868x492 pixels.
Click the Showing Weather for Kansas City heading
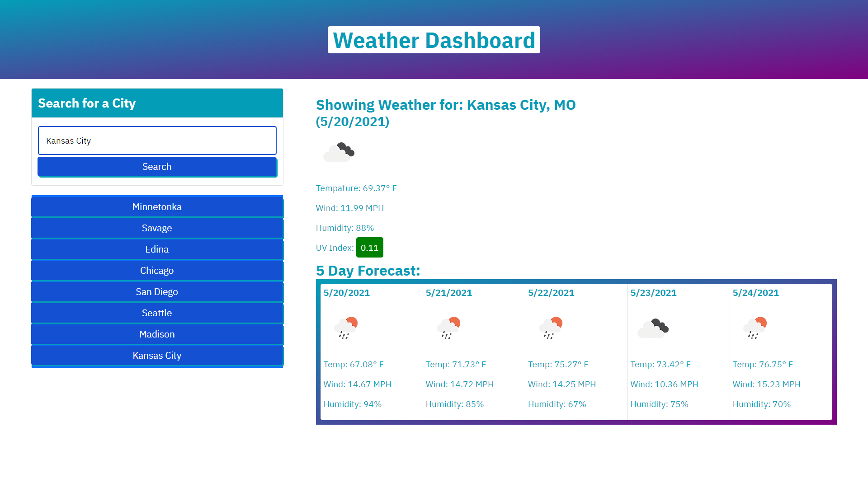pyautogui.click(x=445, y=113)
